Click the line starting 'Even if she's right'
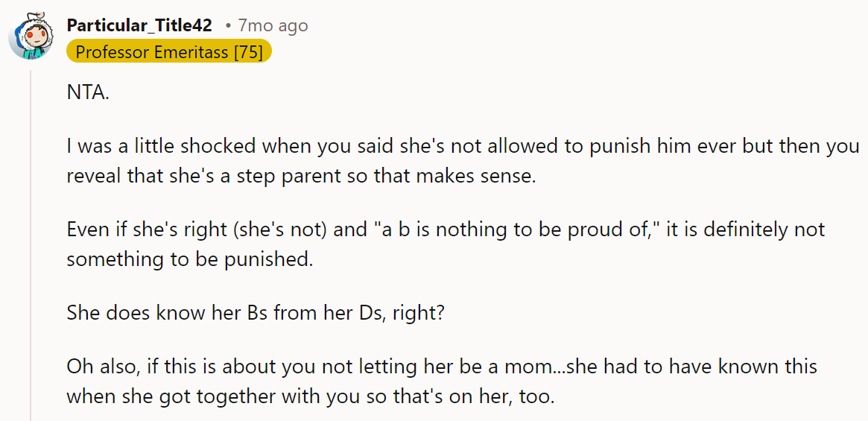The height and width of the screenshot is (421, 868). 446,230
